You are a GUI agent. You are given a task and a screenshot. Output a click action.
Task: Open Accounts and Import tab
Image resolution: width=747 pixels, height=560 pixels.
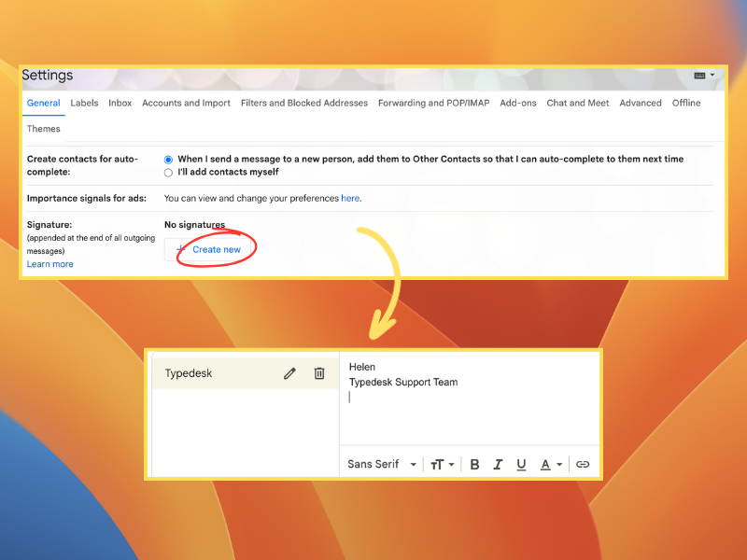(x=186, y=103)
